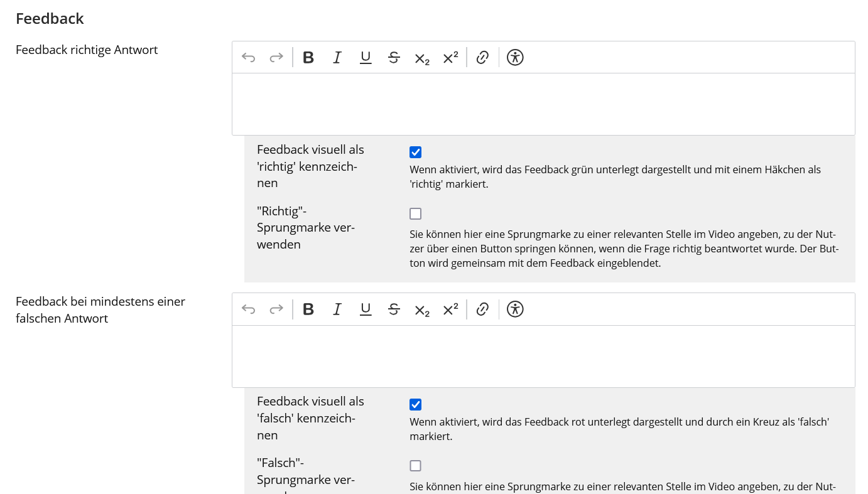
Task: Enable the "Richtig"-Sprungmarke verwenden checkbox
Action: [x=415, y=214]
